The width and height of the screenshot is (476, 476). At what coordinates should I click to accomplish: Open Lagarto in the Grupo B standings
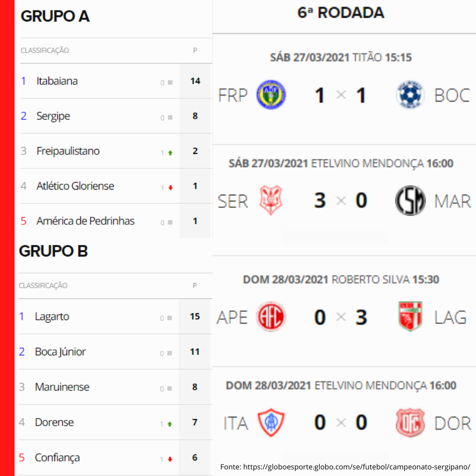(52, 316)
